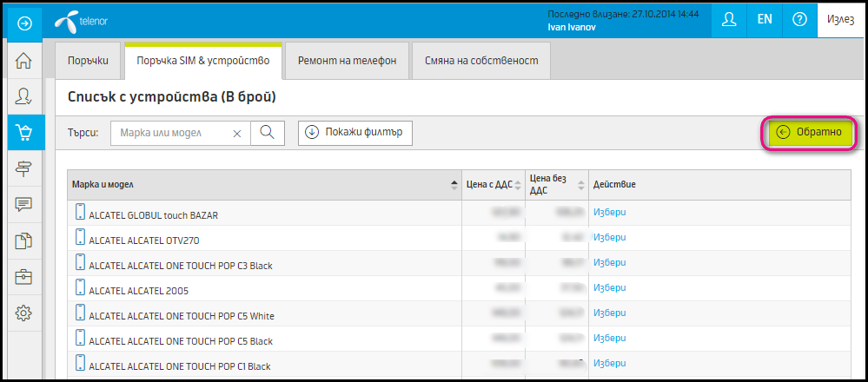Sort by the Цена с ДДС column
This screenshot has height=382, width=868.
(494, 185)
